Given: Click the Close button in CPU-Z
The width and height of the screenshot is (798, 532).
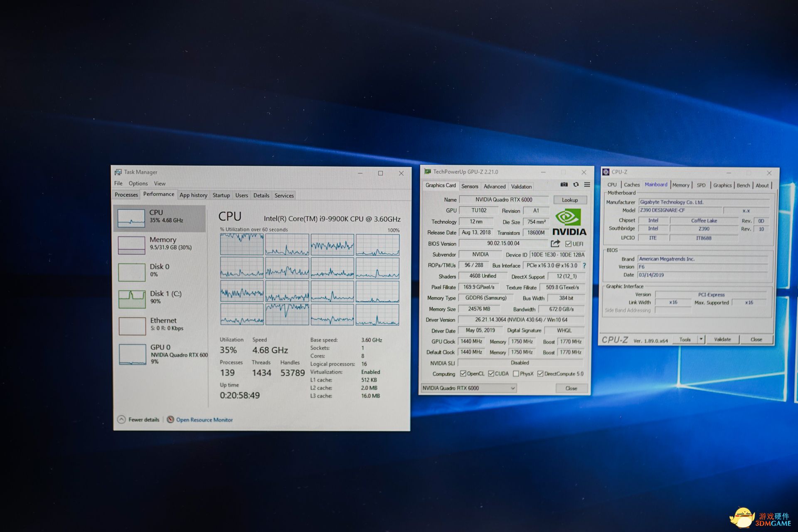Looking at the screenshot, I should coord(756,339).
